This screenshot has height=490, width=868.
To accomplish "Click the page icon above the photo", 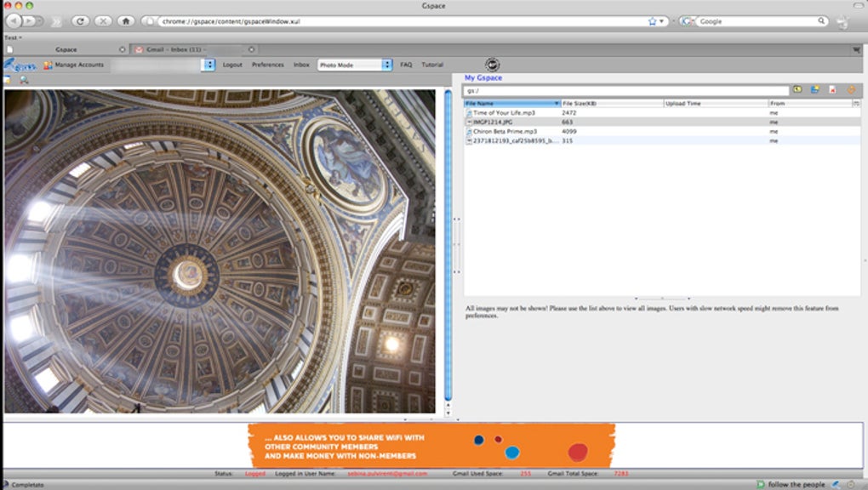I will [x=7, y=80].
